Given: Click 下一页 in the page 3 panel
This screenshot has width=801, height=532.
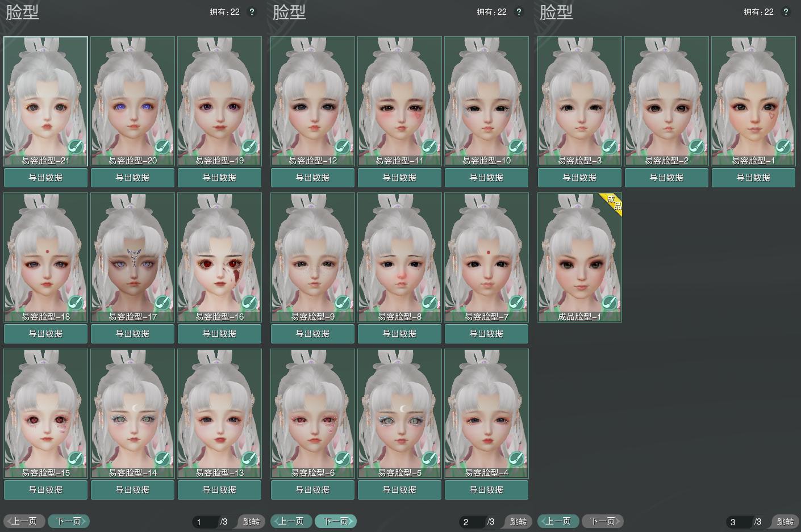Looking at the screenshot, I should click(603, 521).
